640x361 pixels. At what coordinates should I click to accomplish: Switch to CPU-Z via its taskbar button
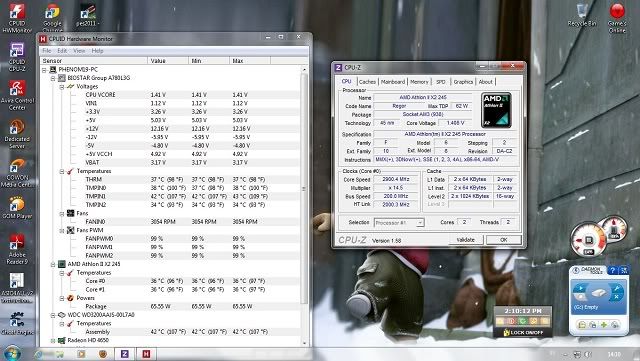[x=124, y=354]
